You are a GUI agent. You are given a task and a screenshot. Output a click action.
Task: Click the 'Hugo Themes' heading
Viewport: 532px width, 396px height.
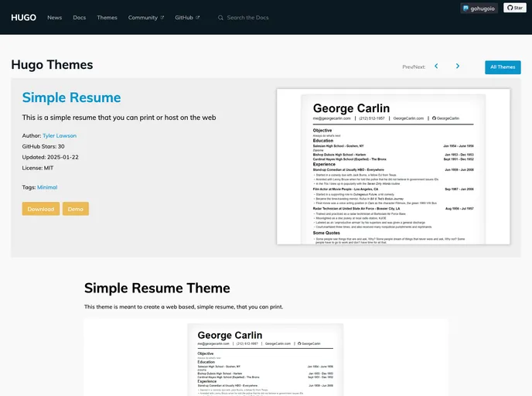click(x=52, y=65)
